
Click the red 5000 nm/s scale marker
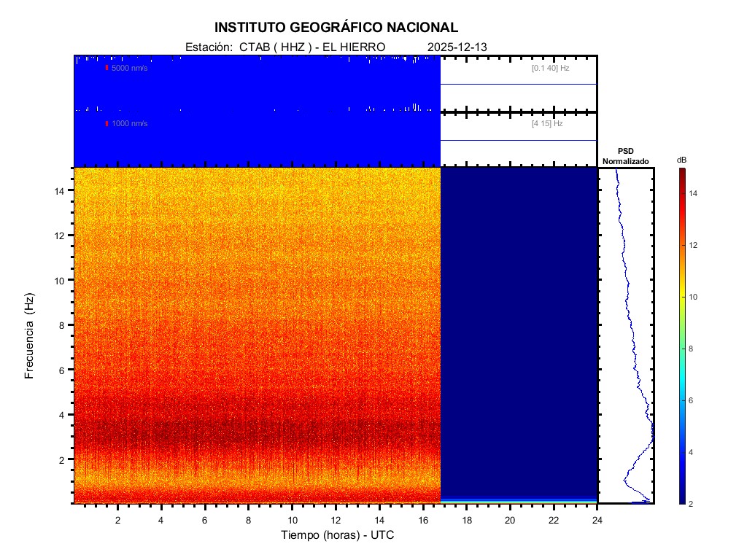pyautogui.click(x=107, y=68)
